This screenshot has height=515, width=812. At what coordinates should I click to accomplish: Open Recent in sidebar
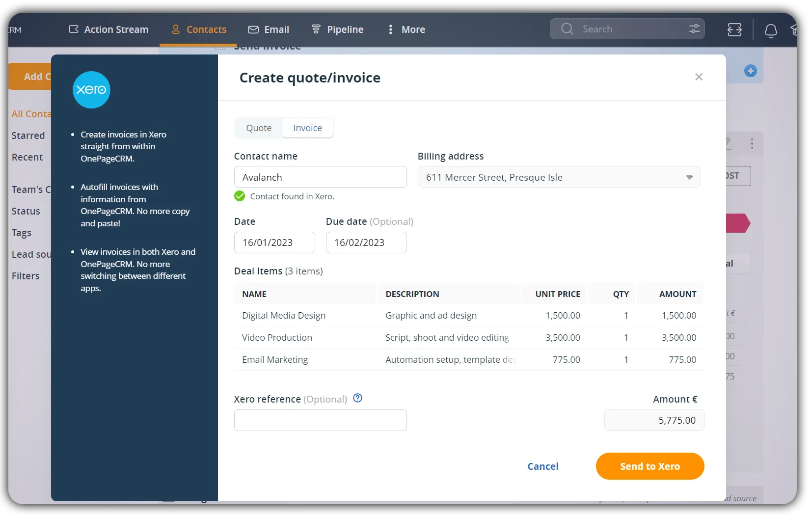(27, 157)
